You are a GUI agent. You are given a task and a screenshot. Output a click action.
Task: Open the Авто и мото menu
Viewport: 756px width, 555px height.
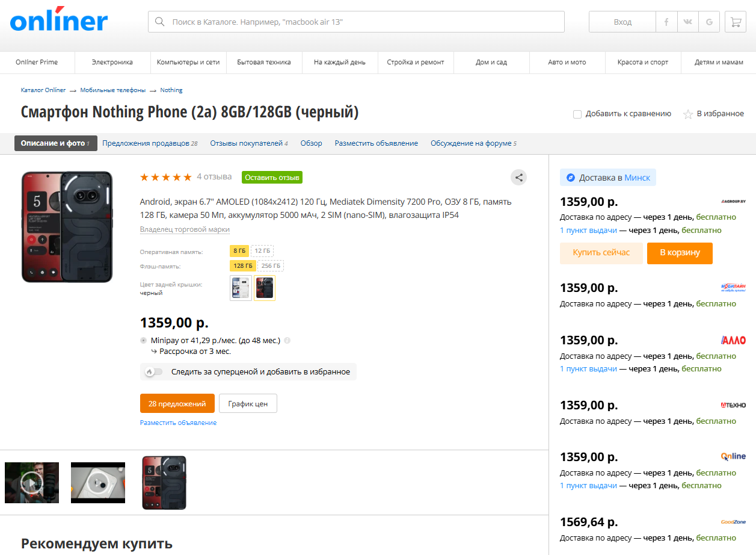(x=567, y=62)
